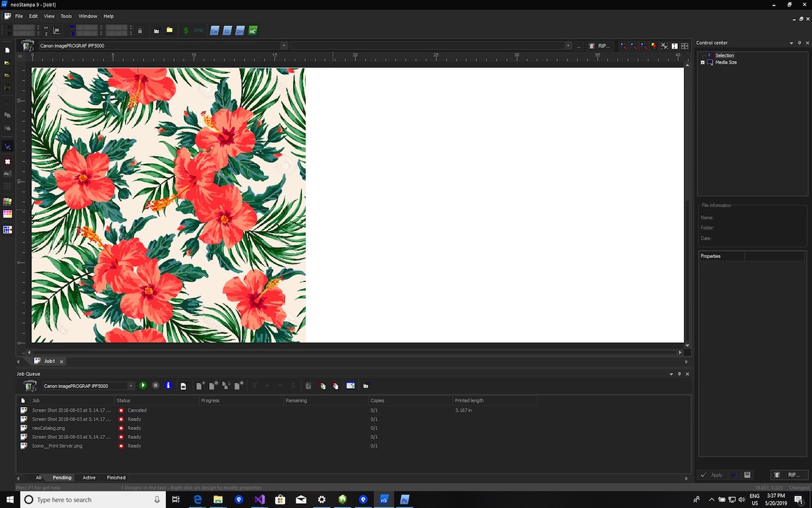This screenshot has height=508, width=812.
Task: Toggle the aspect ratio lock icon
Action: (x=140, y=30)
